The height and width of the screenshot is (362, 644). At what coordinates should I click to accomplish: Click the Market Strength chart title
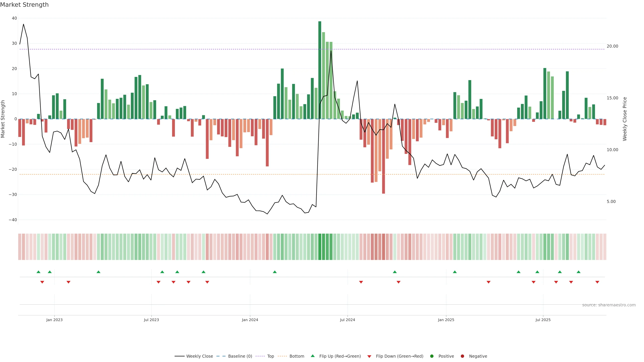point(24,5)
